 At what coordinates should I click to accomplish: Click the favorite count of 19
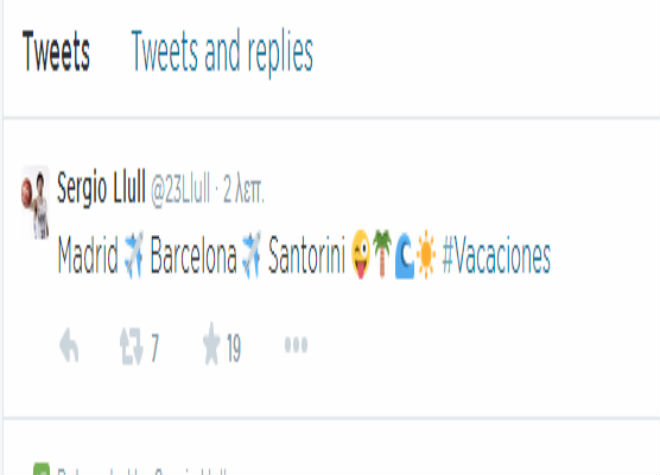pyautogui.click(x=234, y=347)
